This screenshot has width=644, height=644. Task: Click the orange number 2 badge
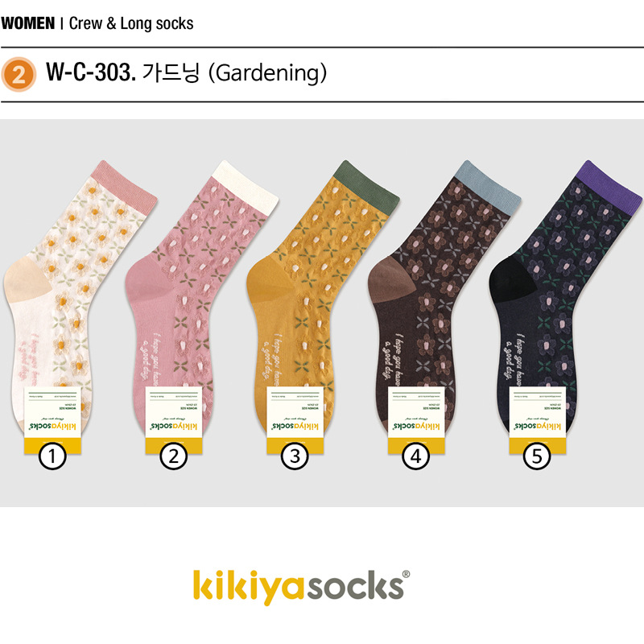click(19, 74)
